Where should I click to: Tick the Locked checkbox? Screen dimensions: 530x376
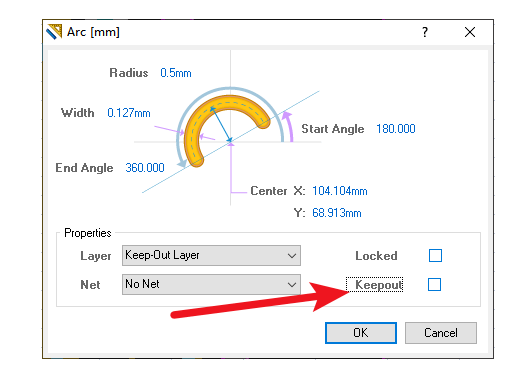[x=435, y=255]
